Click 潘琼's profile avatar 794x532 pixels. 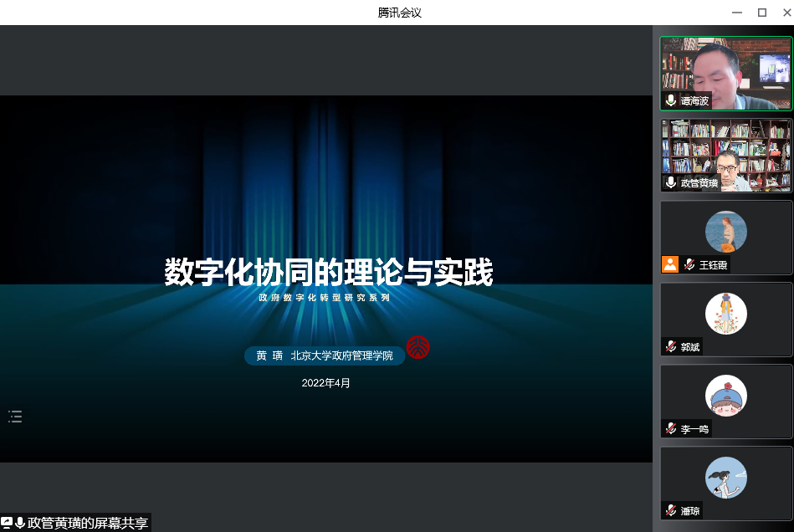[725, 478]
